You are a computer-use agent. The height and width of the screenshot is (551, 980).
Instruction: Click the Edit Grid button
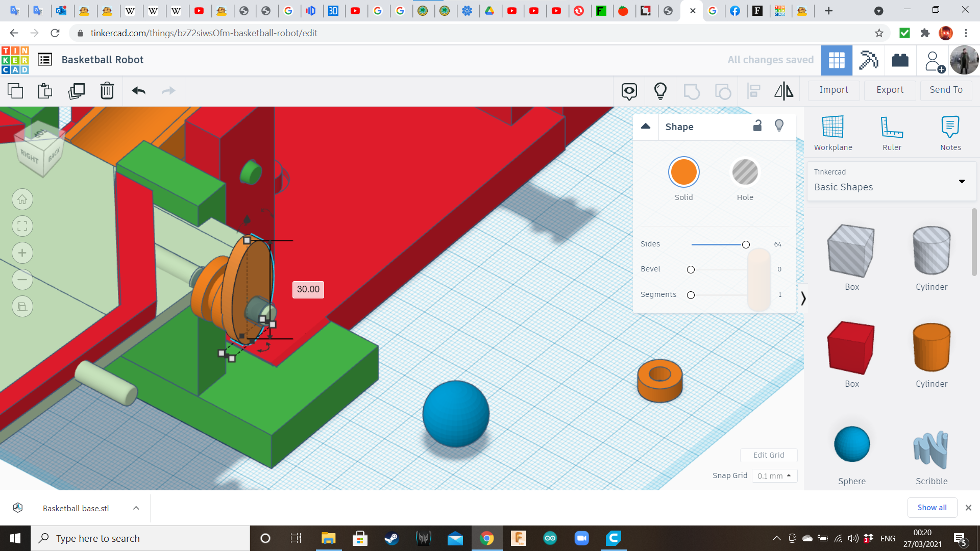768,455
